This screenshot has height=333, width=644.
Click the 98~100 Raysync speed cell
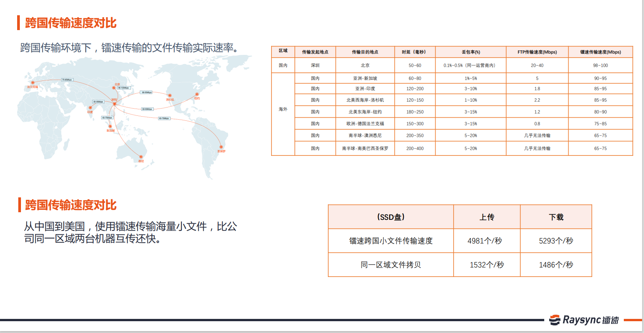coord(601,65)
